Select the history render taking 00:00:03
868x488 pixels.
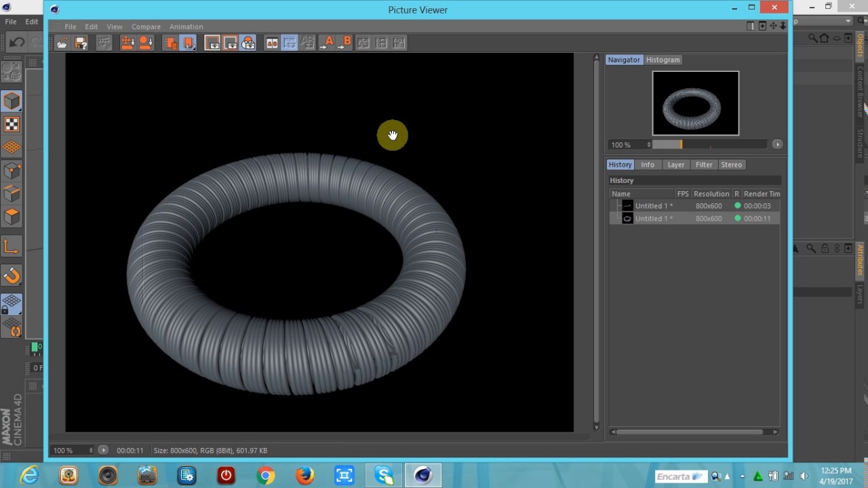(x=694, y=206)
